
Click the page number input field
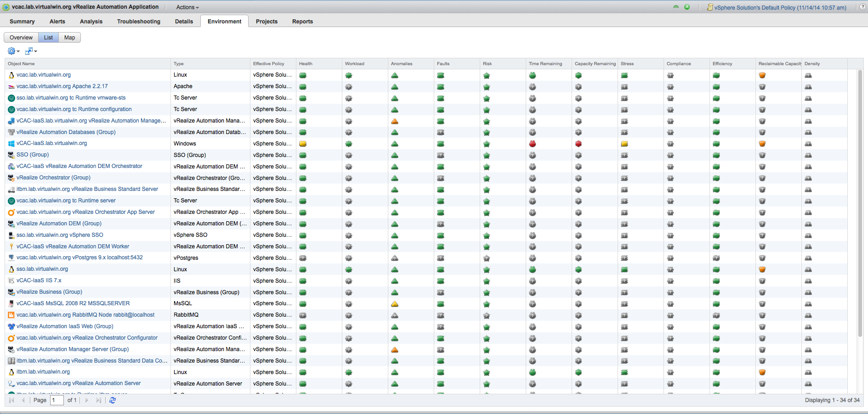[x=57, y=400]
